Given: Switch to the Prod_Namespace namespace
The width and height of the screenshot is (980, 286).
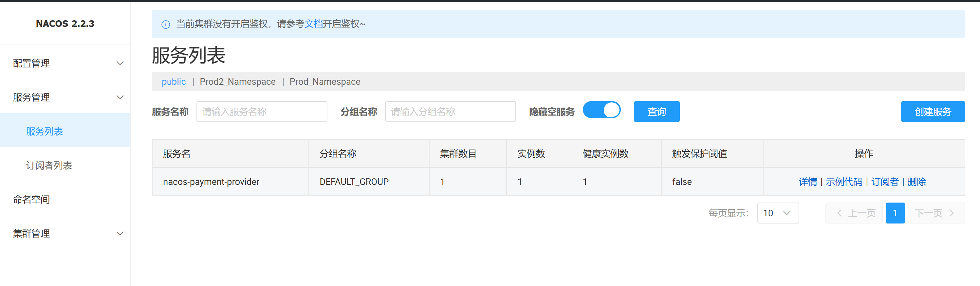Looking at the screenshot, I should coord(324,82).
